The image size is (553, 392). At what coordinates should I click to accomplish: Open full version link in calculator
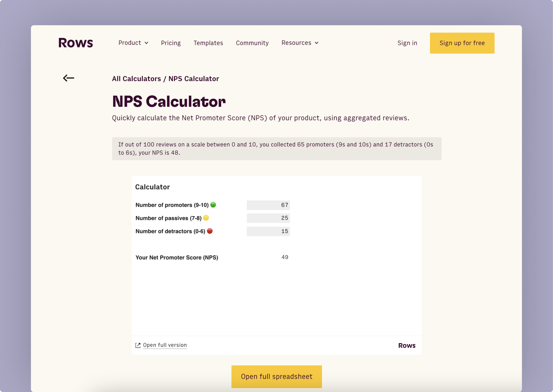[x=165, y=345]
